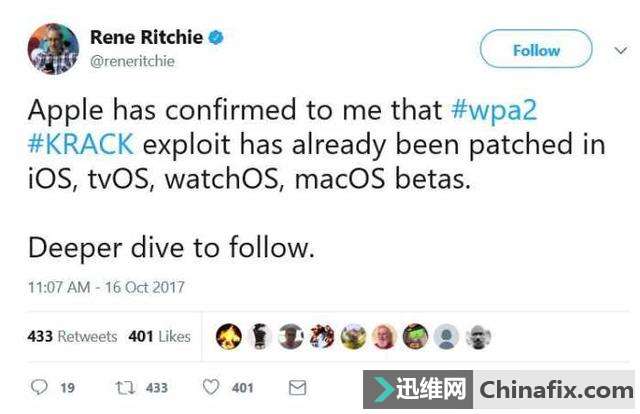
Task: Click the envelope direct message icon
Action: click(297, 387)
